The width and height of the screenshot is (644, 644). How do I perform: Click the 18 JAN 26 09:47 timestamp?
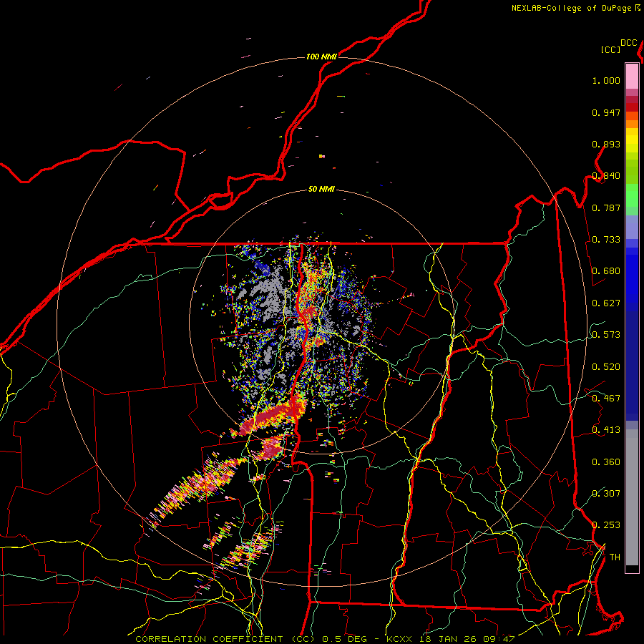click(x=466, y=639)
